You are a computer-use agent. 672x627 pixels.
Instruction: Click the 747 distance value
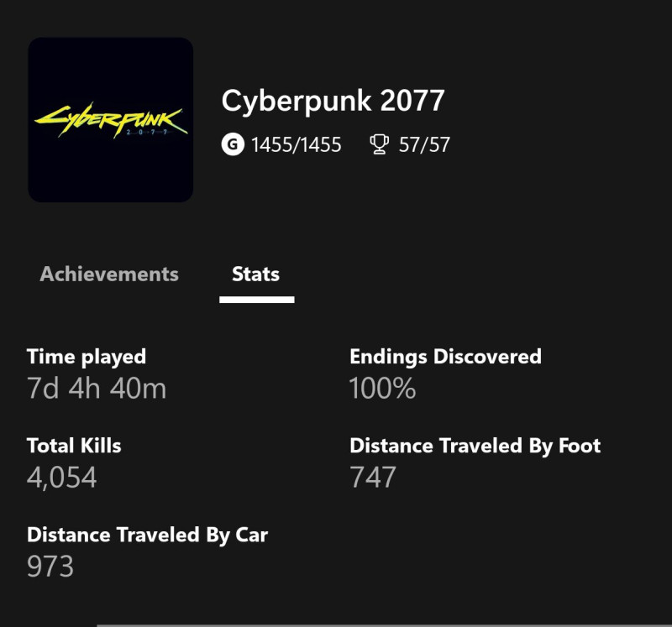[372, 478]
